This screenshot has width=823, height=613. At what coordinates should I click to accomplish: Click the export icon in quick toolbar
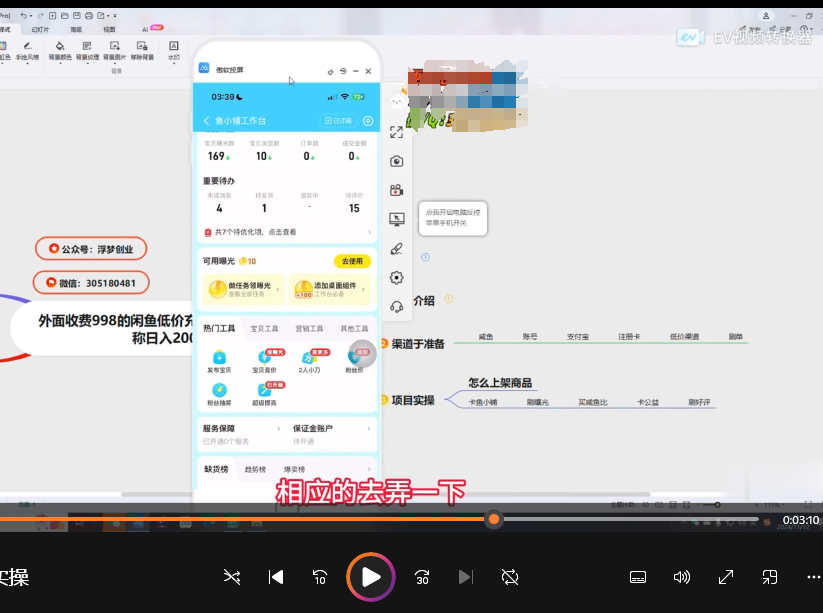101,16
